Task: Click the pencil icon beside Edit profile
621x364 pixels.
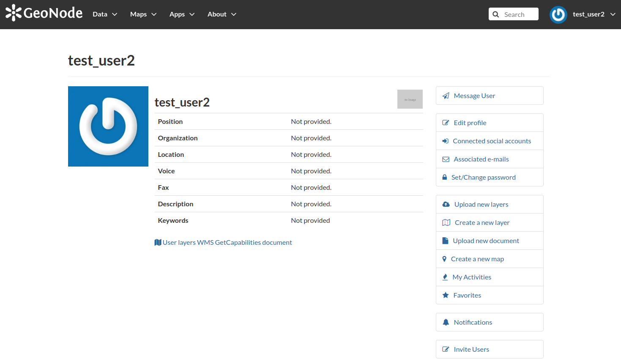Action: pyautogui.click(x=446, y=123)
